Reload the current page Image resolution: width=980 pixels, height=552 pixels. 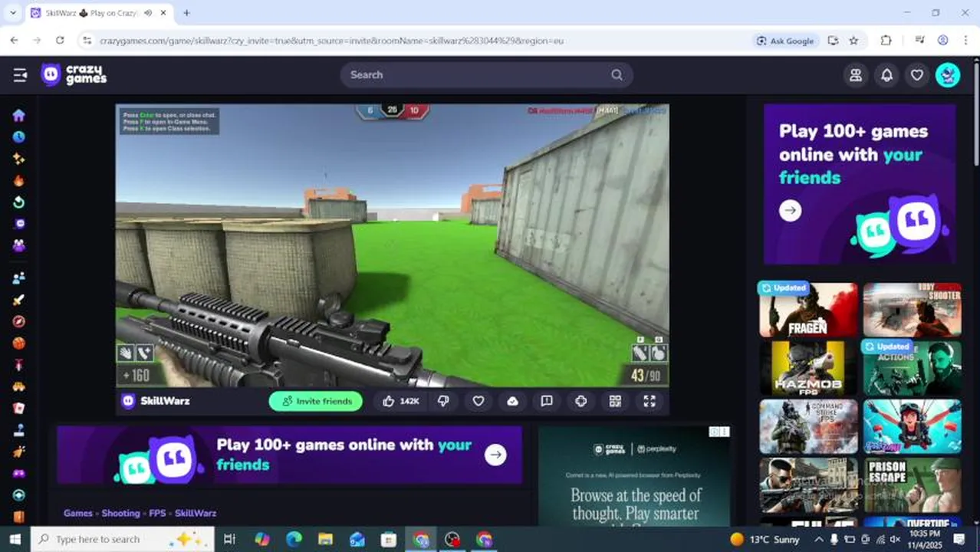click(60, 41)
